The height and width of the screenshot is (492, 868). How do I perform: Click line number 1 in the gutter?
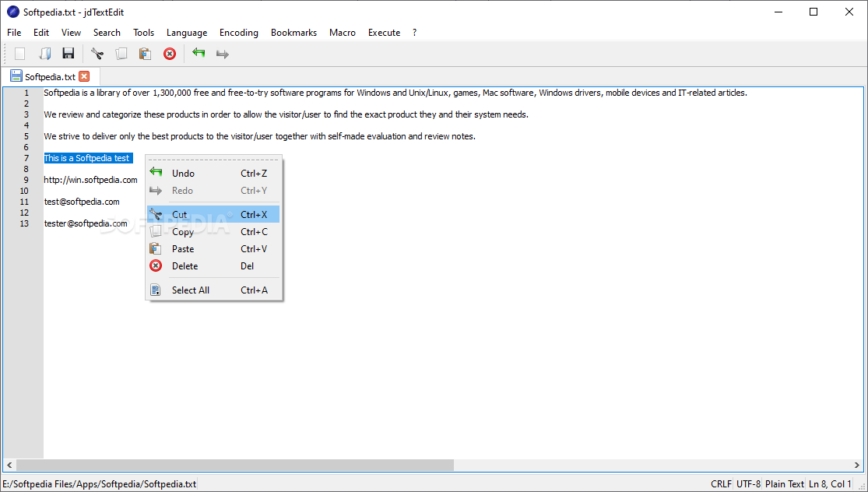26,93
